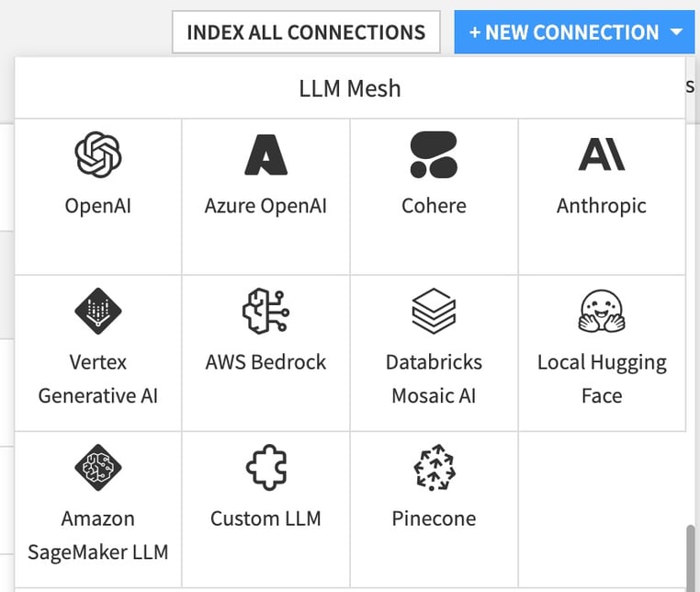Click the AWS Bedrock brain icon

point(265,311)
